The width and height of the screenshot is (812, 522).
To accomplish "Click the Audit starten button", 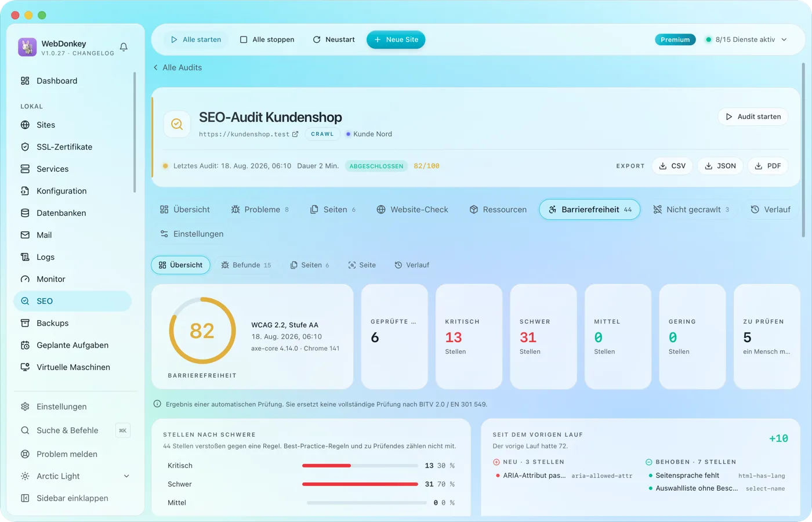I will [753, 117].
